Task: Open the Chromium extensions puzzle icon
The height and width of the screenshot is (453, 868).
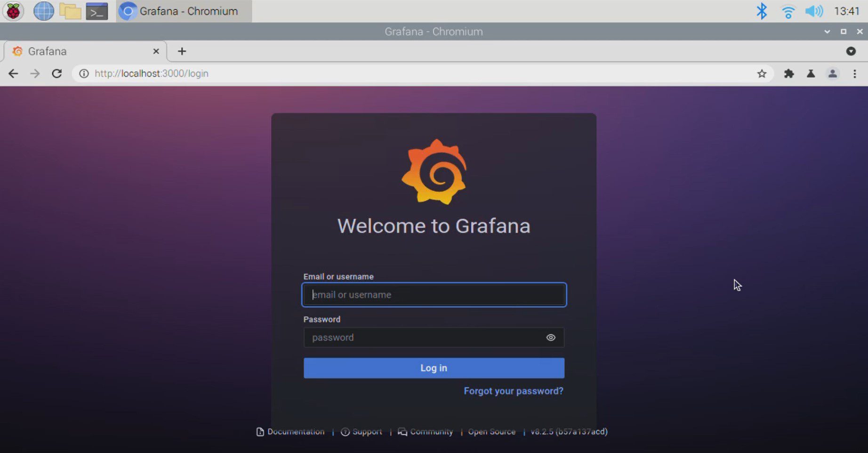Action: click(x=789, y=73)
